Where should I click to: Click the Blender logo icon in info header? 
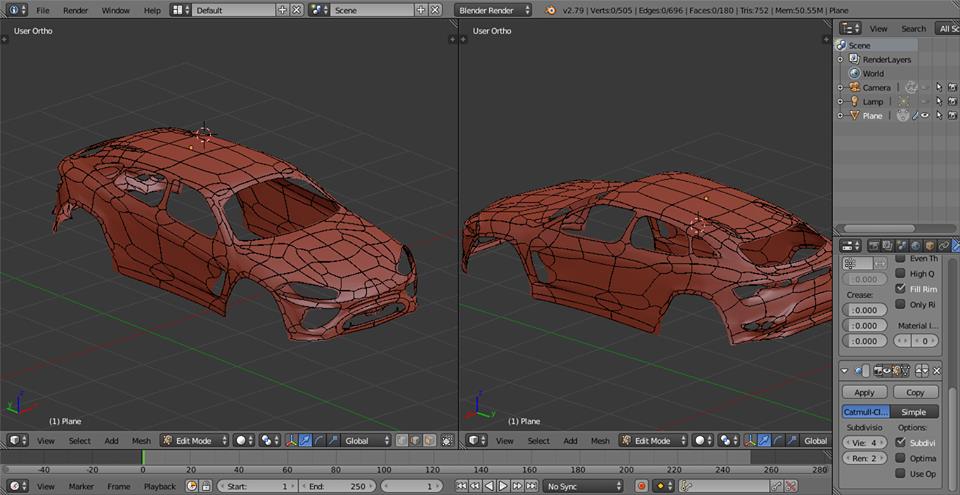pyautogui.click(x=552, y=10)
